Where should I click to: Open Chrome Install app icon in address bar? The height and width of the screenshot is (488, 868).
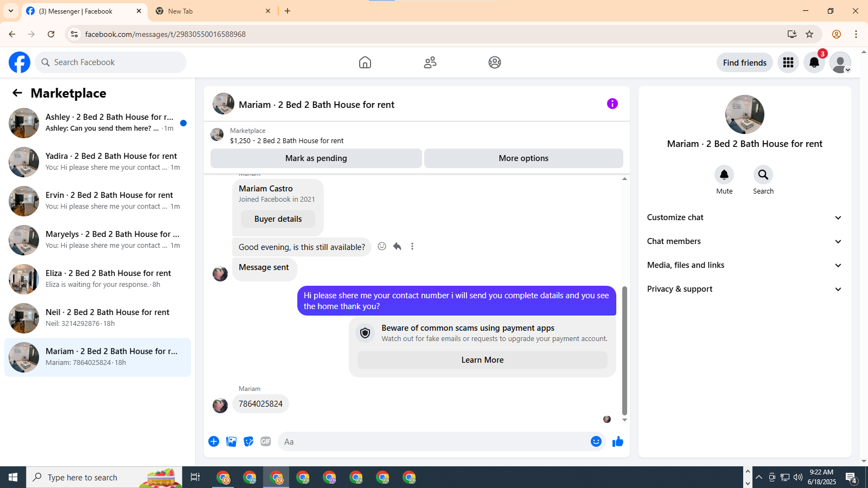coord(792,34)
